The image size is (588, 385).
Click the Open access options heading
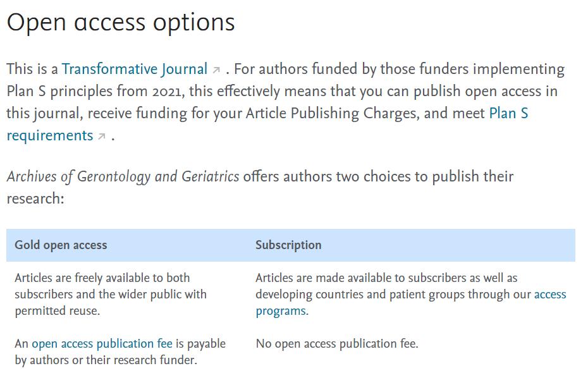tap(121, 22)
